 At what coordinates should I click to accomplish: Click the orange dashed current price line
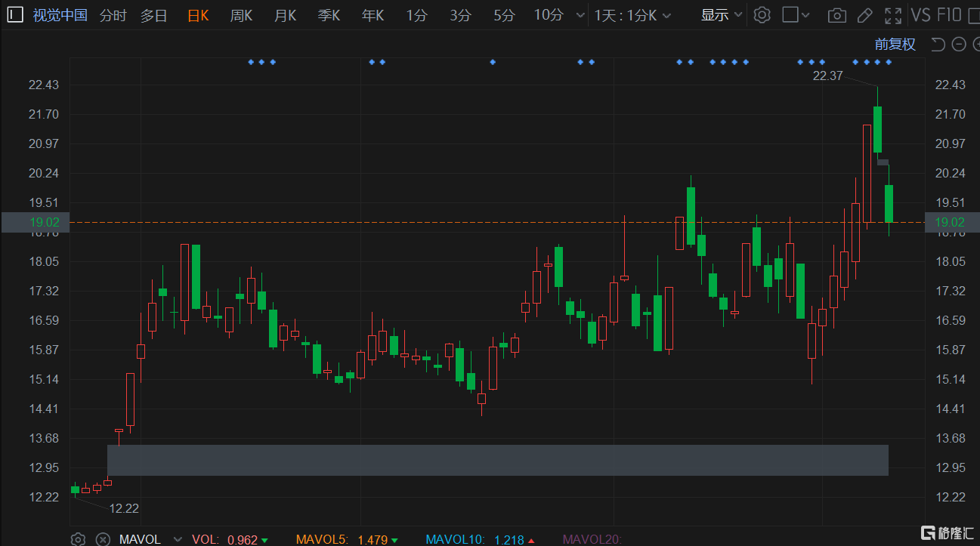click(x=498, y=222)
